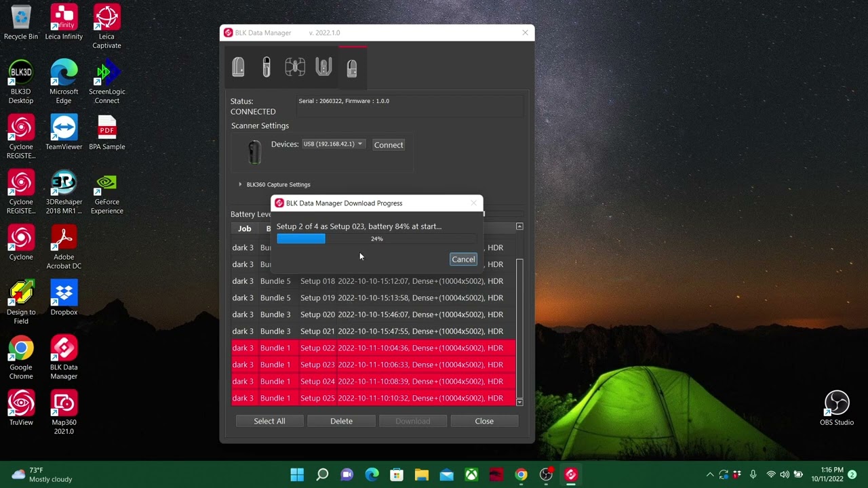Open File Explorer from taskbar
Image resolution: width=868 pixels, height=488 pixels.
(422, 474)
